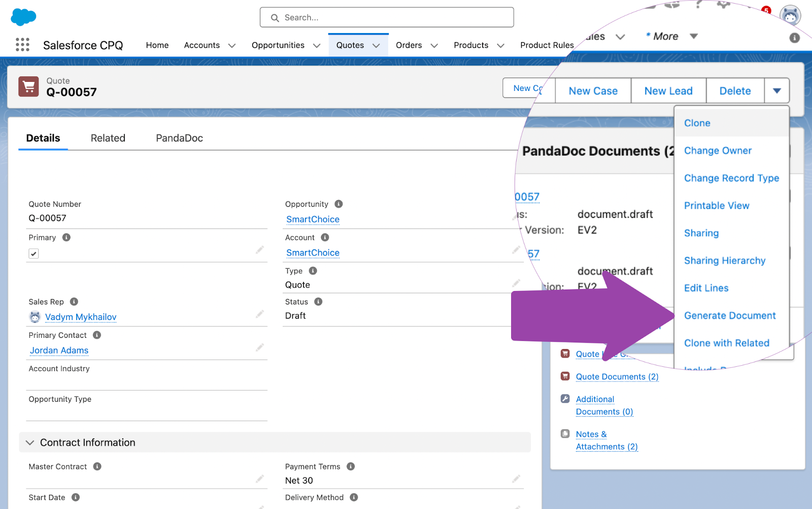Click the info icon beside Master Contract
Screen dimensions: 812x509
pos(97,466)
